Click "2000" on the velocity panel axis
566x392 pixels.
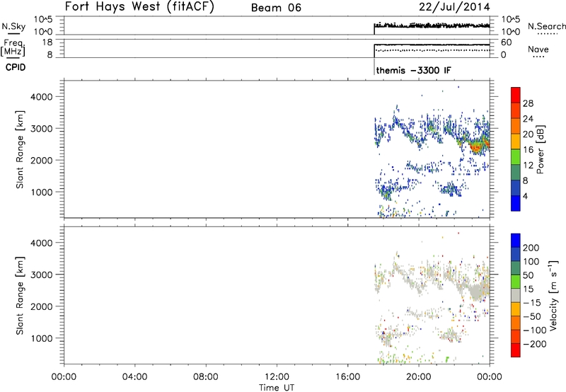[x=41, y=306]
